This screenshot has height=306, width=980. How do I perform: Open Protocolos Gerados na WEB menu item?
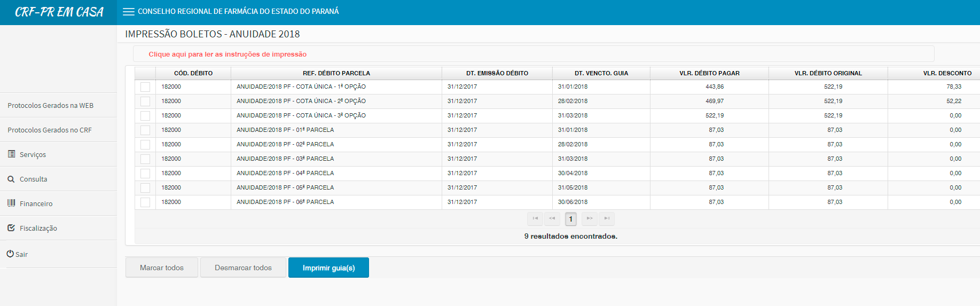coord(51,106)
